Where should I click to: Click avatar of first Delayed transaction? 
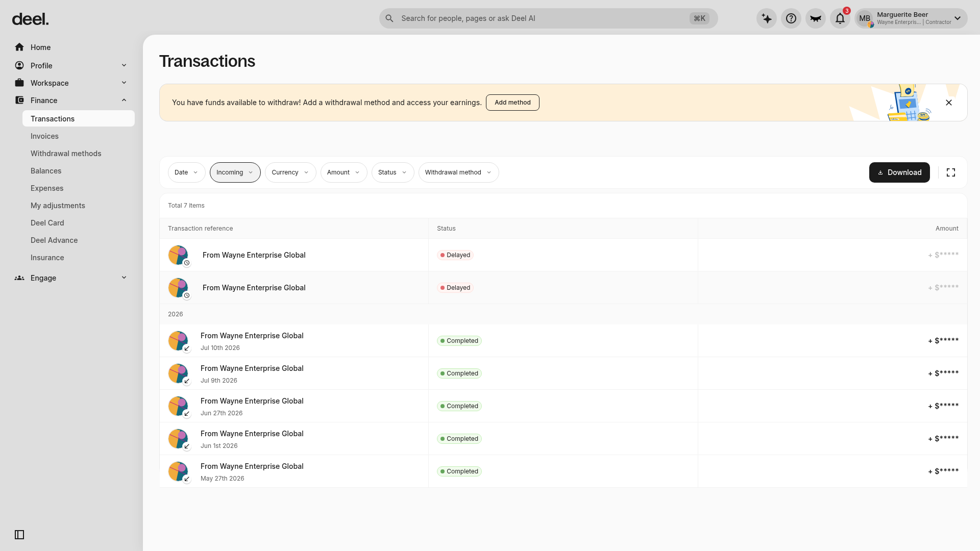[x=178, y=255]
